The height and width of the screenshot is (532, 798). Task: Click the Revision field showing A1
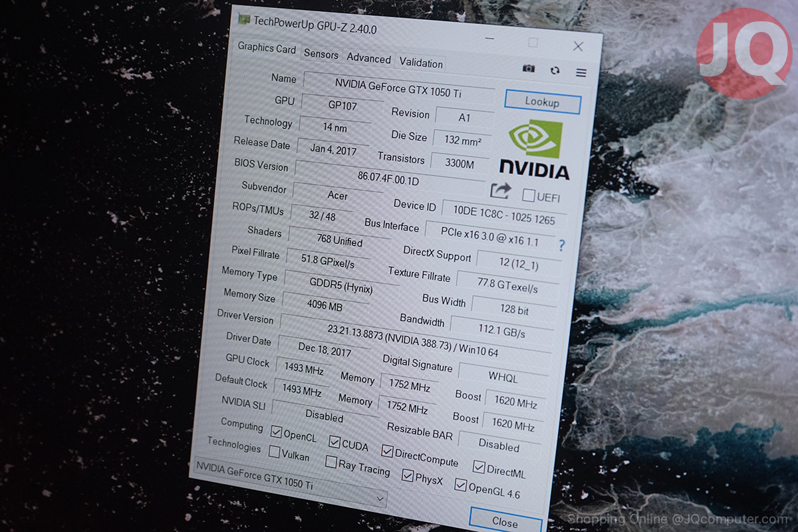pyautogui.click(x=464, y=117)
